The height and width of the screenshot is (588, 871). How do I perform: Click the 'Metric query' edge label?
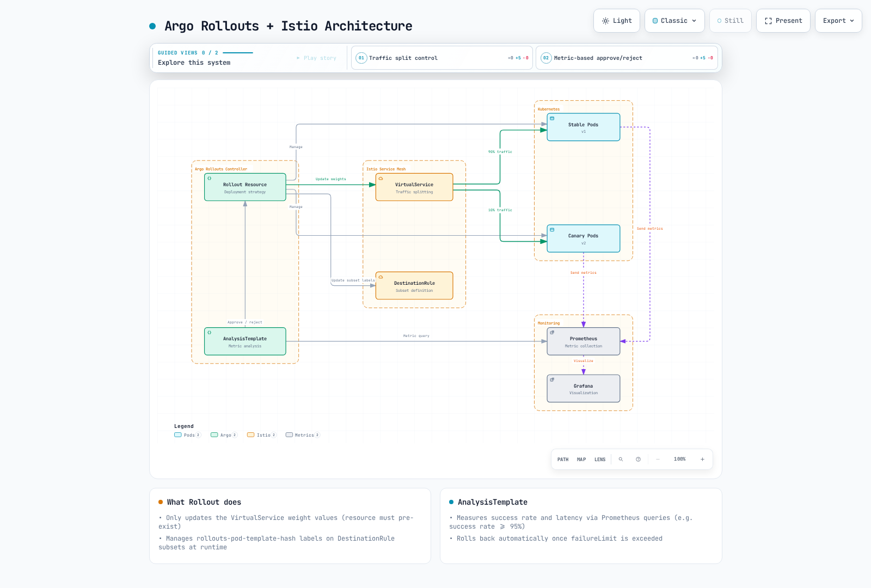[x=416, y=336]
